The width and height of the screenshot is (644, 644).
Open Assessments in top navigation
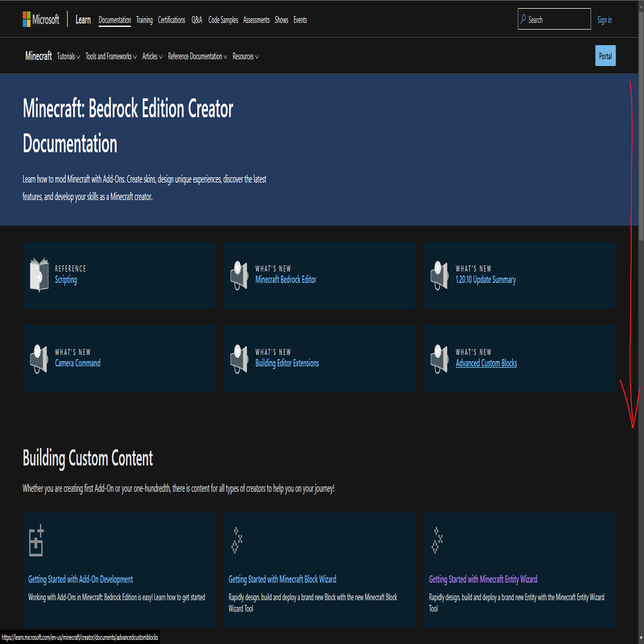tap(256, 20)
